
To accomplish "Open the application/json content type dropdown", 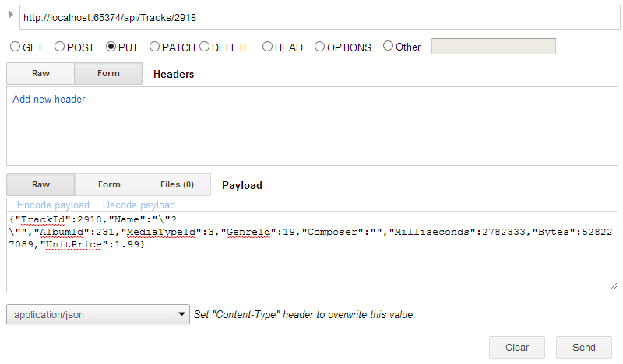I will (x=98, y=314).
